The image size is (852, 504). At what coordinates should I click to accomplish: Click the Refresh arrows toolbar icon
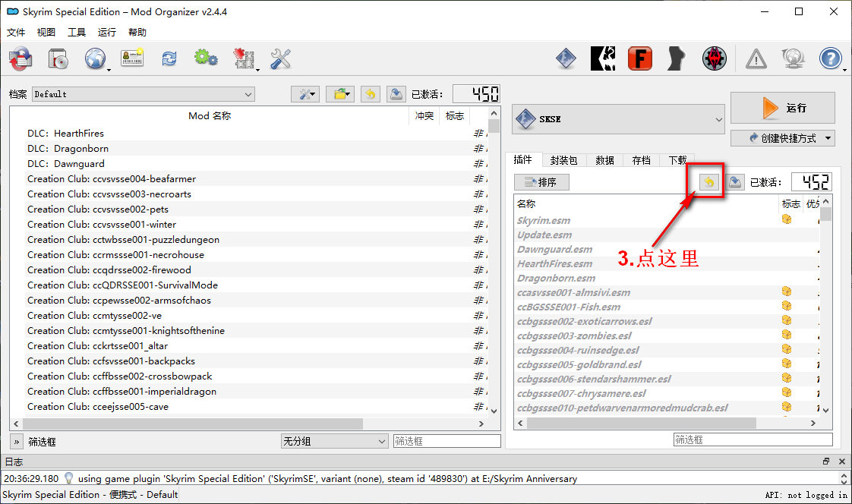169,59
